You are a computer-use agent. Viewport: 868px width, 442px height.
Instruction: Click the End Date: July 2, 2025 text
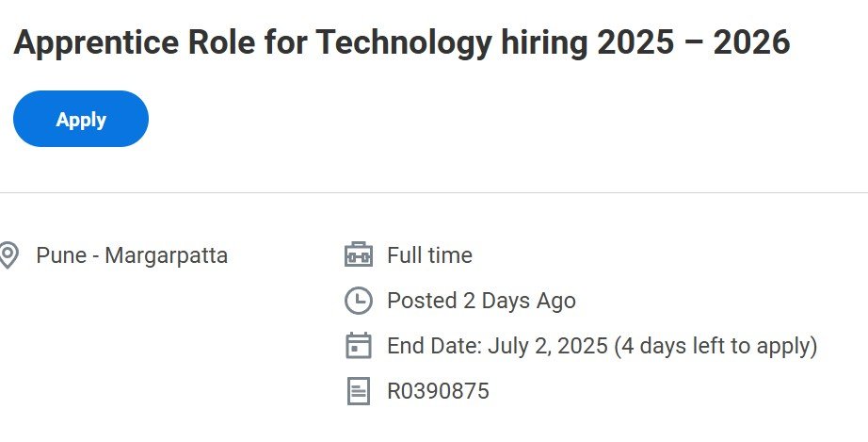pos(497,346)
